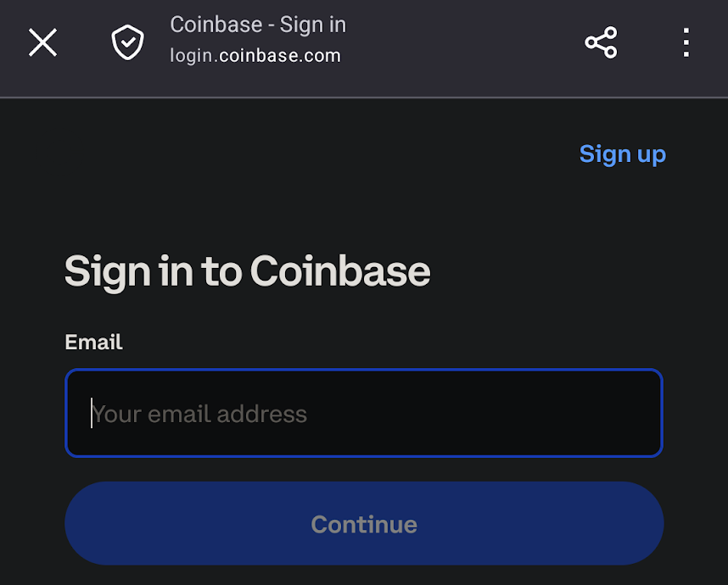
Task: Tap the shield site security icon
Action: 128,42
